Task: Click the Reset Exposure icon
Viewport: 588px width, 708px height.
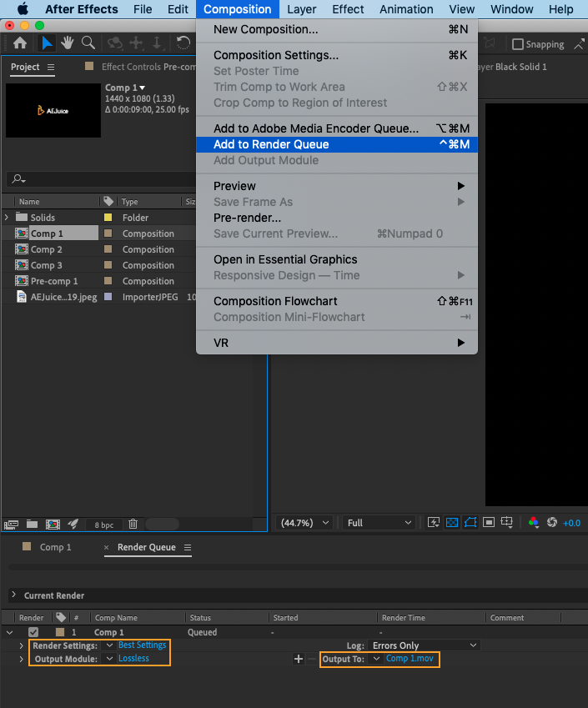Action: tap(552, 522)
